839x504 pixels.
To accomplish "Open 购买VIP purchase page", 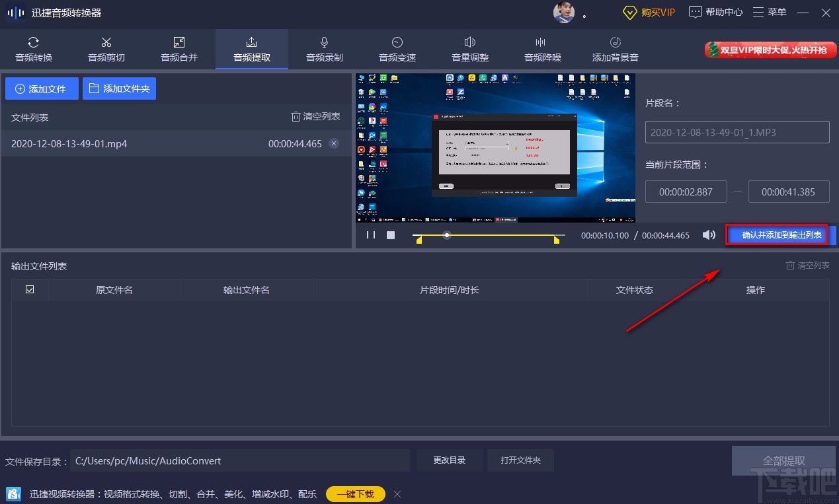I will click(x=649, y=12).
